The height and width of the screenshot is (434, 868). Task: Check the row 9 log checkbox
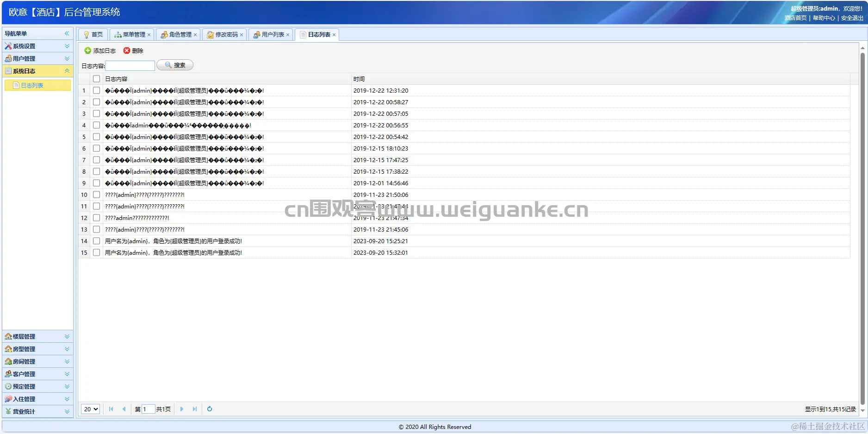click(96, 183)
